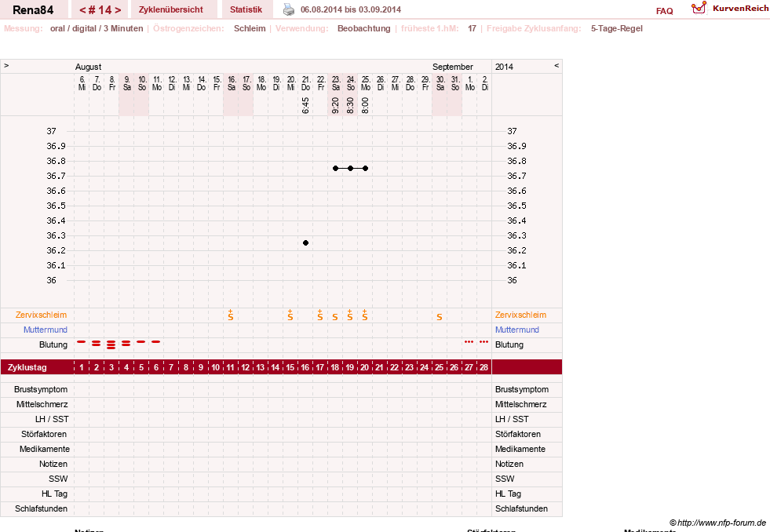Click the right Muttermund row label

tap(517, 330)
